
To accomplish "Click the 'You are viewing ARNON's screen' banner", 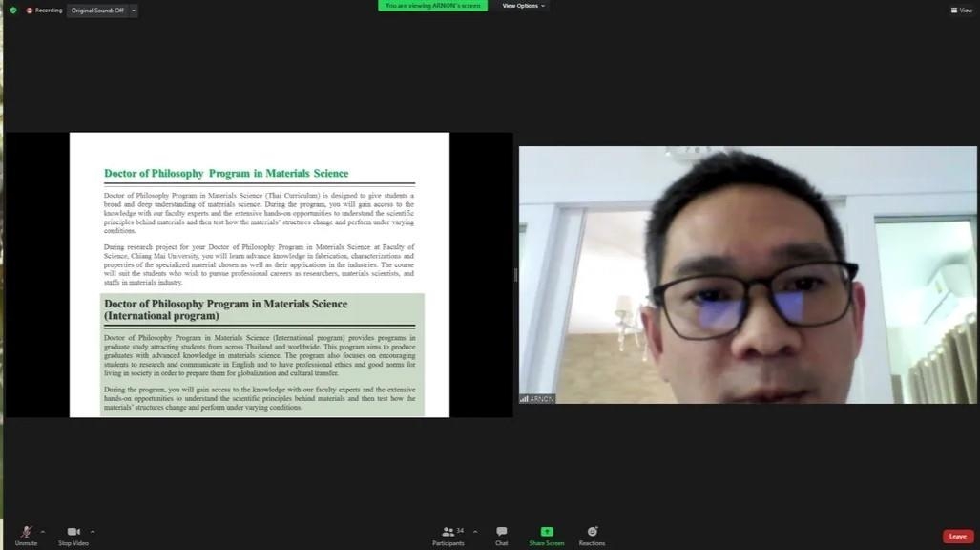I will point(432,6).
